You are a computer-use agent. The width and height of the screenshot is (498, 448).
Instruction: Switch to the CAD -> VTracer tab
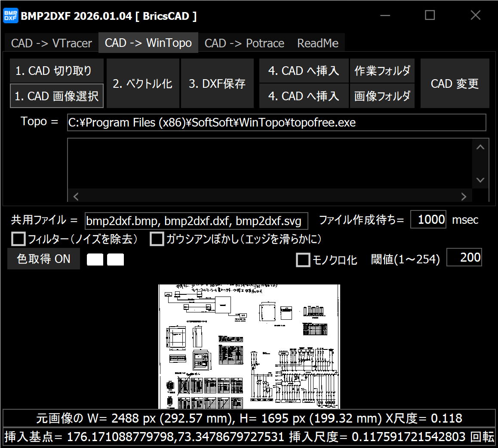pos(51,43)
